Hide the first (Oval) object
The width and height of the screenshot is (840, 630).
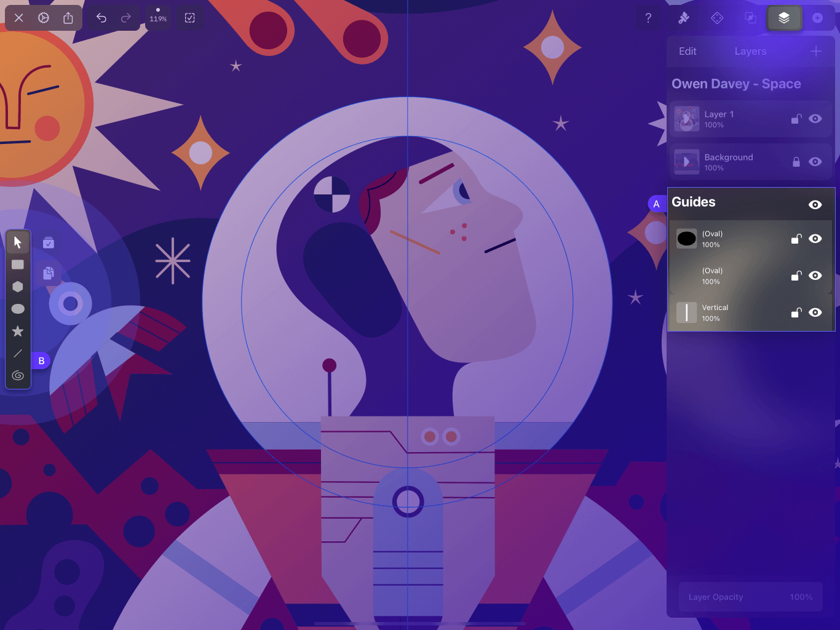point(815,239)
